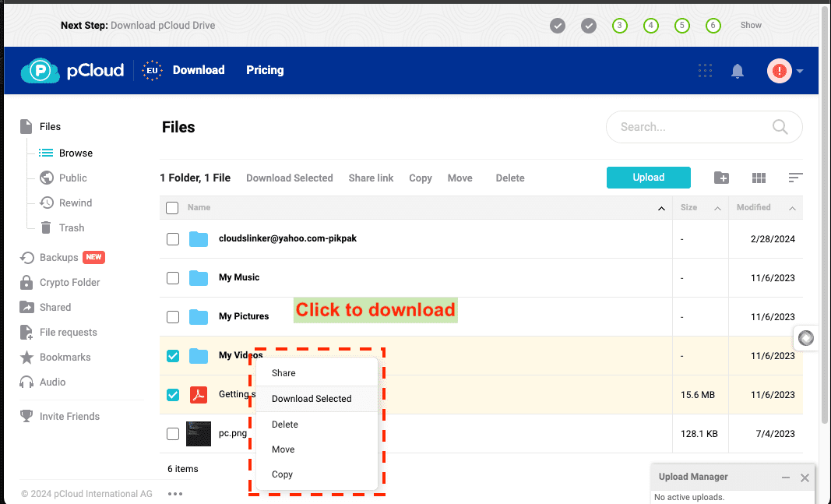Open the pc.png thumbnail
Image resolution: width=831 pixels, height=504 pixels.
click(199, 434)
